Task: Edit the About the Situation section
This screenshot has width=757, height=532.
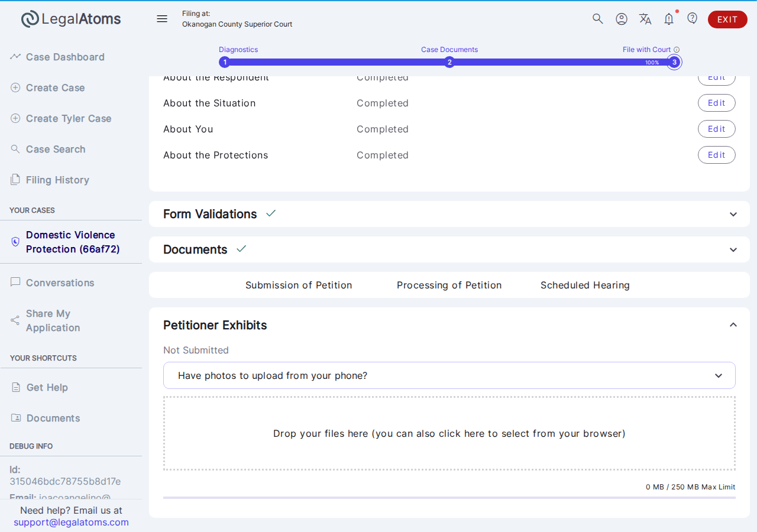Action: (x=716, y=103)
